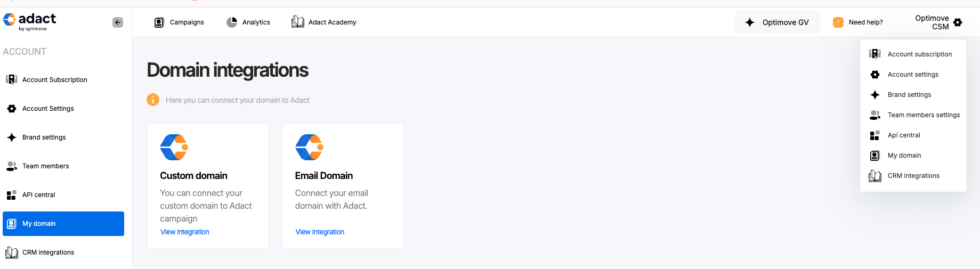Click the Adact Academy book icon
980x269 pixels.
click(x=298, y=22)
